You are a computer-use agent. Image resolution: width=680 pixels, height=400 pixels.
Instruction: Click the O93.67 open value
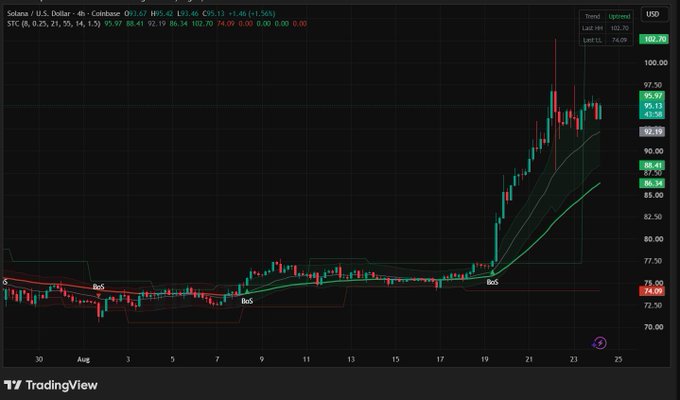[x=135, y=13]
